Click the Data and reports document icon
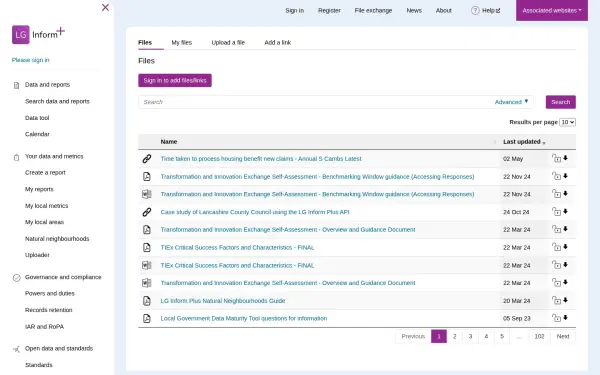 click(16, 85)
